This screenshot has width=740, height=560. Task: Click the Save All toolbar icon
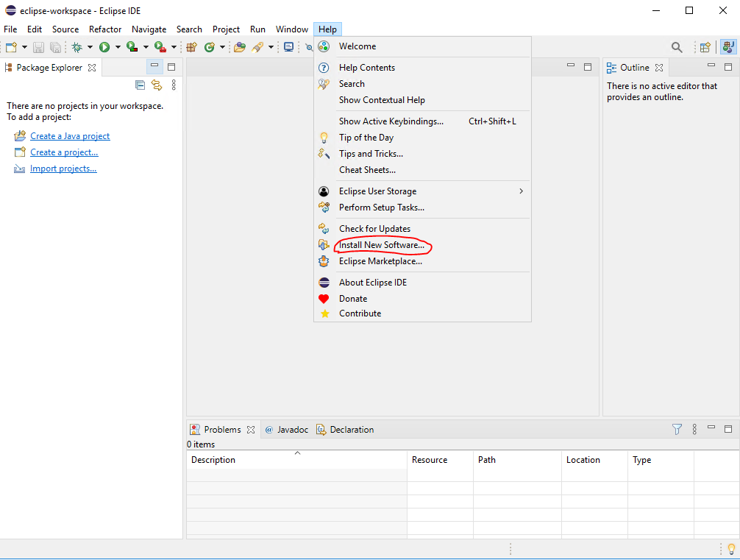tap(55, 47)
